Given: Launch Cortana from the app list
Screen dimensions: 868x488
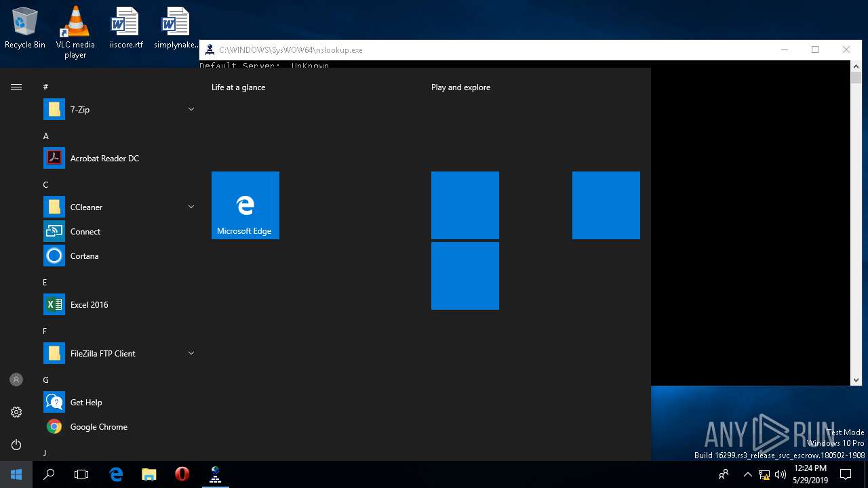Looking at the screenshot, I should 119,256.
